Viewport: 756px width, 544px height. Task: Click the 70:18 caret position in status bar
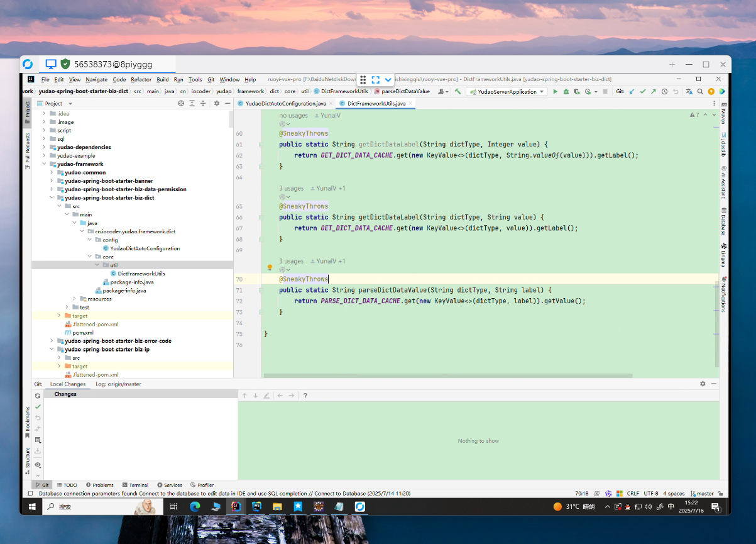tap(582, 494)
